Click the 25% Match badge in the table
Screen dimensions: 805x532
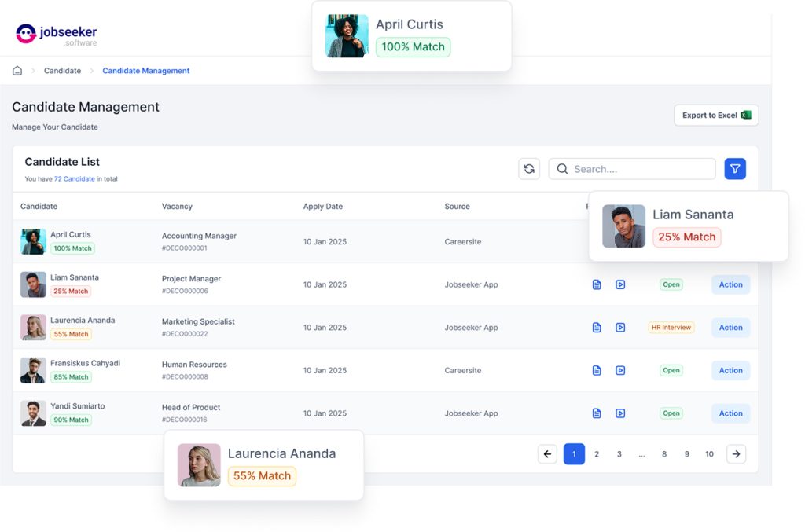[x=71, y=292]
